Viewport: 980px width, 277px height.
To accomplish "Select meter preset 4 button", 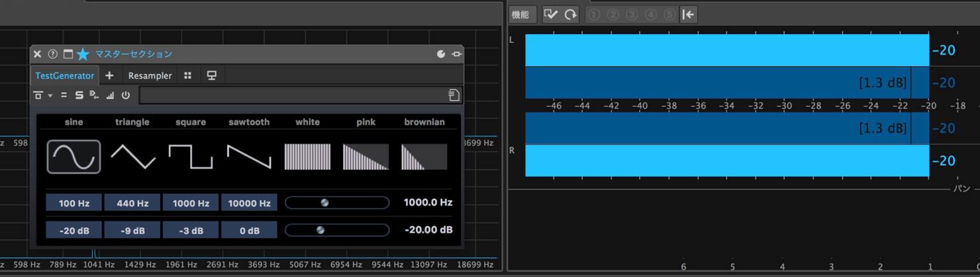I will (x=651, y=14).
